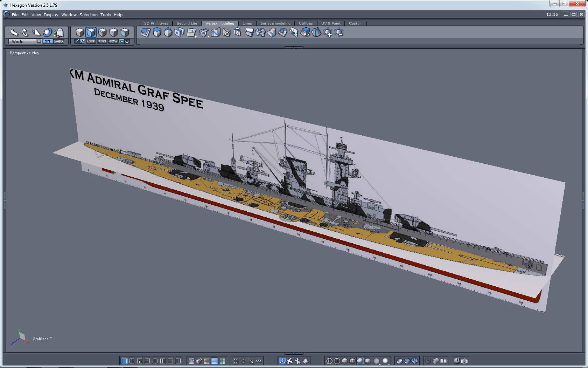
Task: Activate the Rotate manipulator tool
Action: (x=25, y=33)
